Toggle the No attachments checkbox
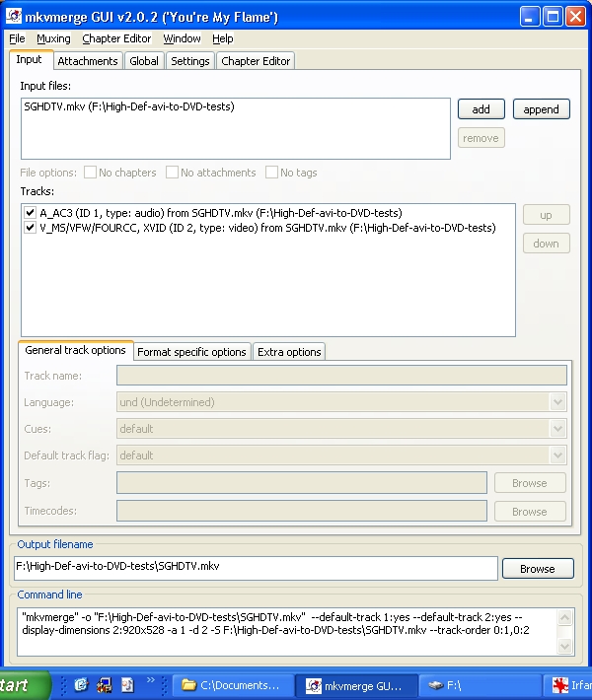Screen dimensions: 592x700 (x=172, y=172)
